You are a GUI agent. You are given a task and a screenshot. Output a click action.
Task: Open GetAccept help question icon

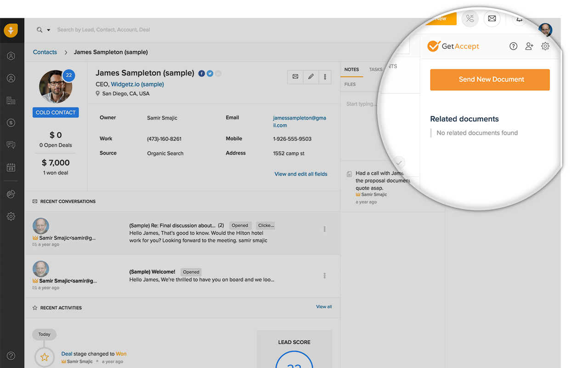(x=514, y=46)
